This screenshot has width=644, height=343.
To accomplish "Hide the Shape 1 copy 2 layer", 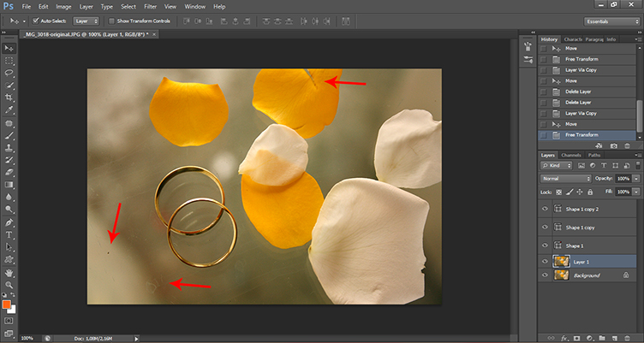I will point(546,208).
